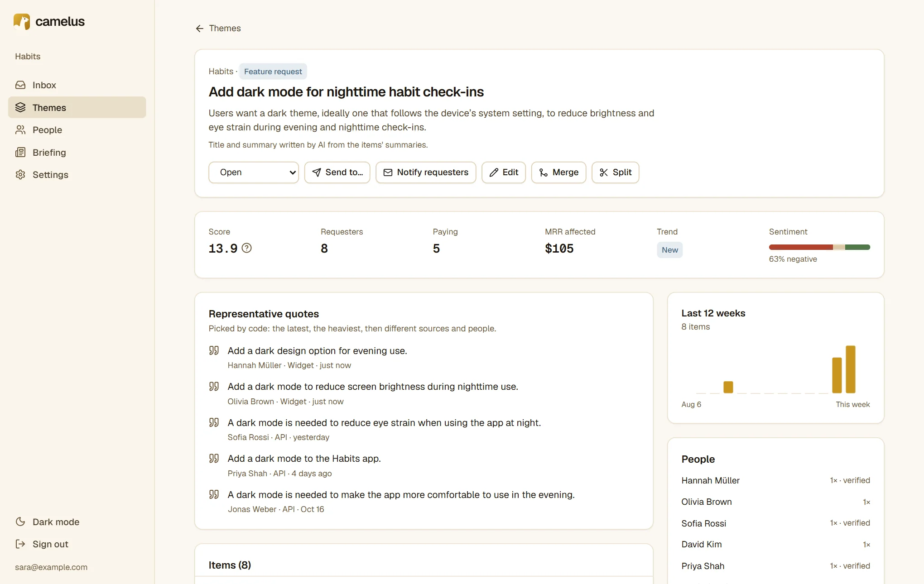Click the camelus logo icon

(22, 22)
